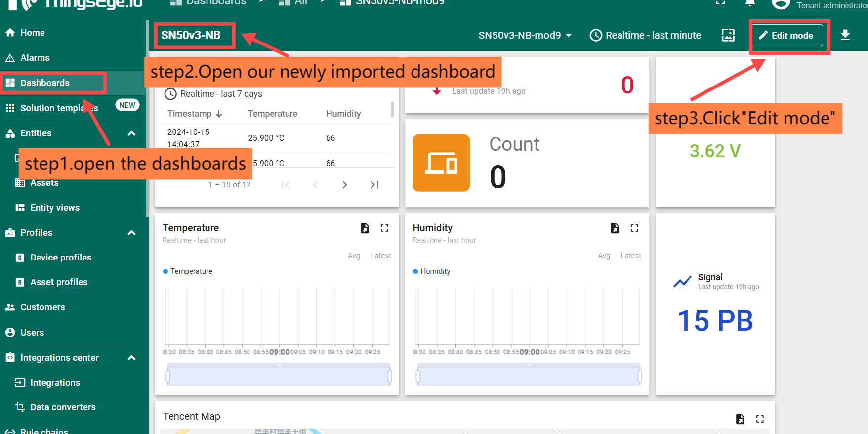
Task: Open the dashboard image settings icon
Action: [x=728, y=35]
